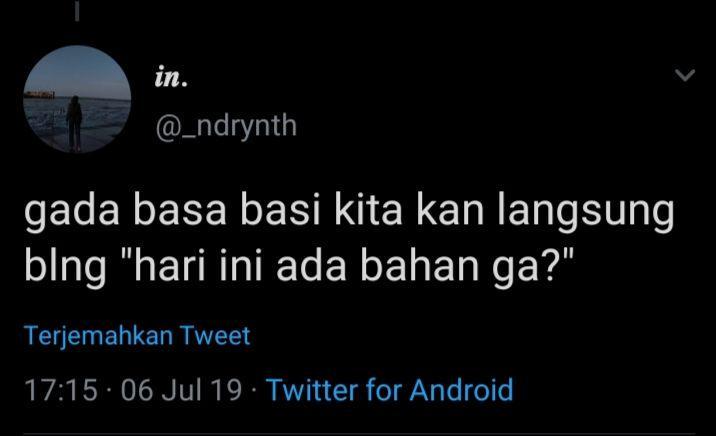Click the divider line below the timestamp
This screenshot has width=716, height=436.
[x=359, y=433]
